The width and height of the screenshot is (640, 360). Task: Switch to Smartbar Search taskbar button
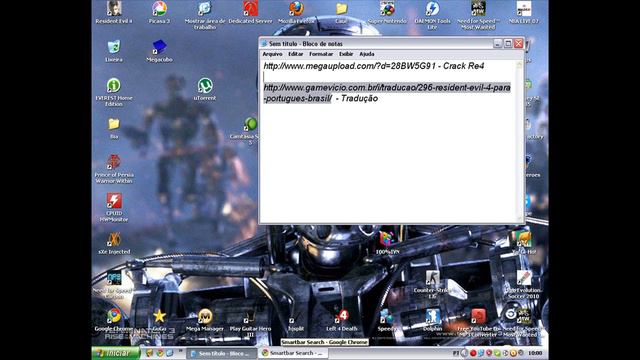[x=293, y=353]
